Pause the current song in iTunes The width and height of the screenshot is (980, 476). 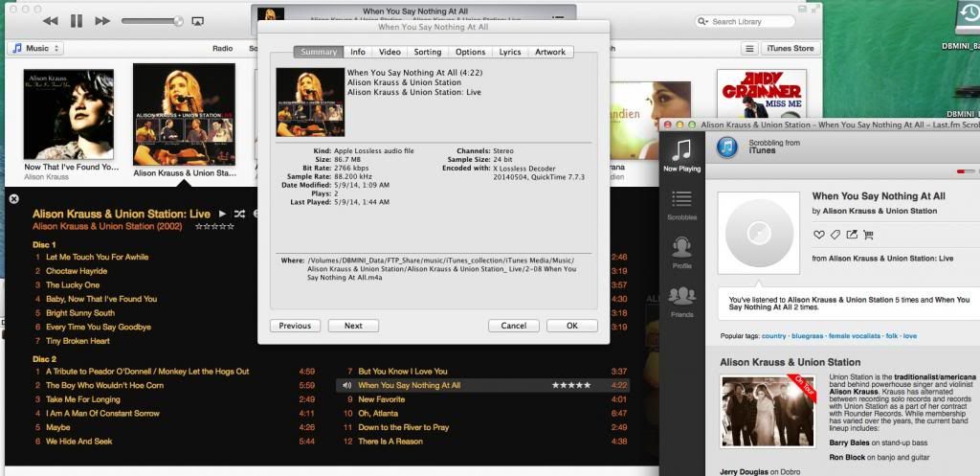(77, 21)
